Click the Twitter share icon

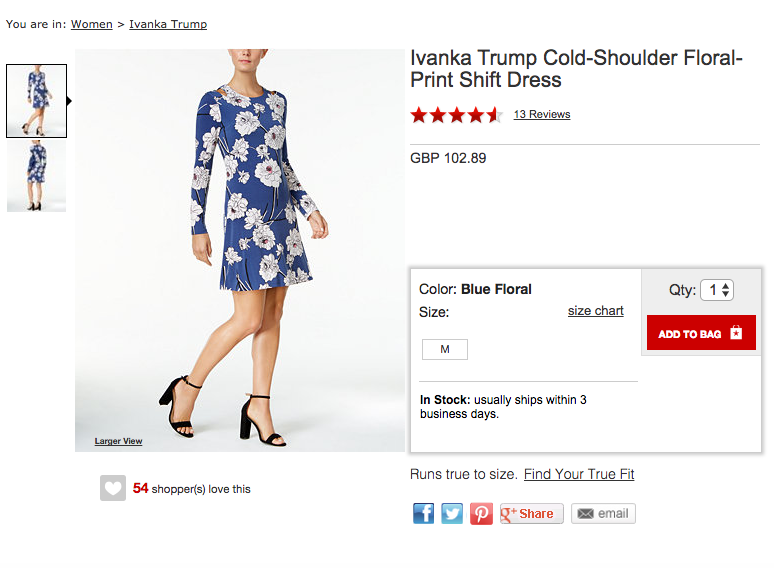pos(453,514)
